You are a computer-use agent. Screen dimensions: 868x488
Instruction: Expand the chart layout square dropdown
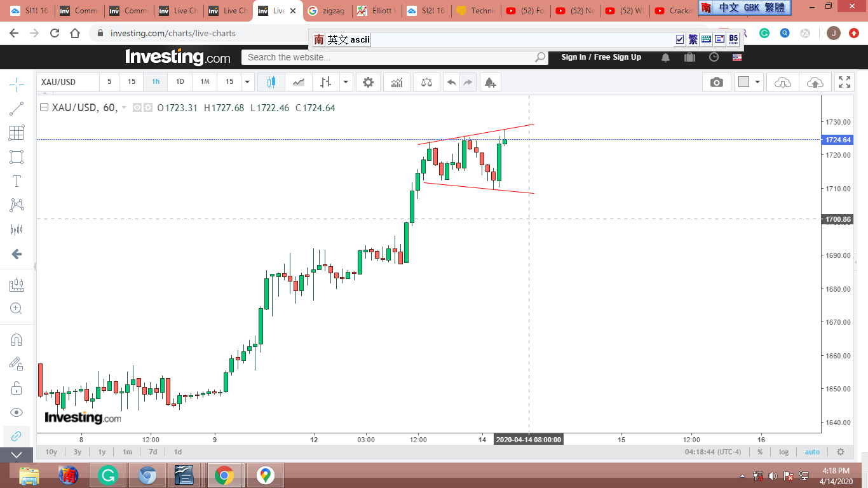[x=757, y=82]
